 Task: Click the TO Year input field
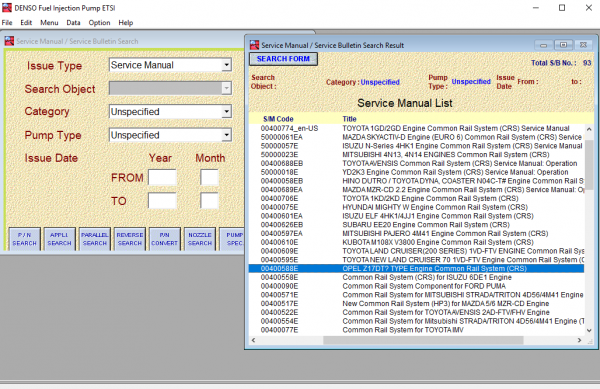coord(162,201)
